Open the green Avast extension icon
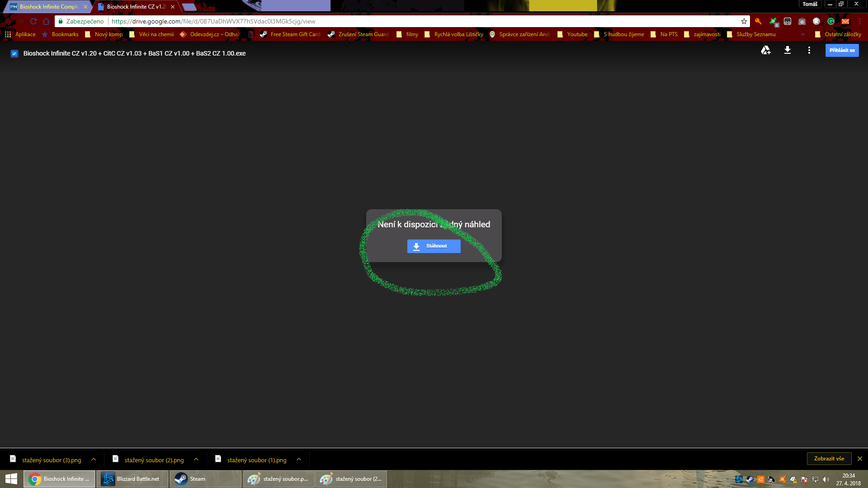The height and width of the screenshot is (488, 868). tap(773, 21)
